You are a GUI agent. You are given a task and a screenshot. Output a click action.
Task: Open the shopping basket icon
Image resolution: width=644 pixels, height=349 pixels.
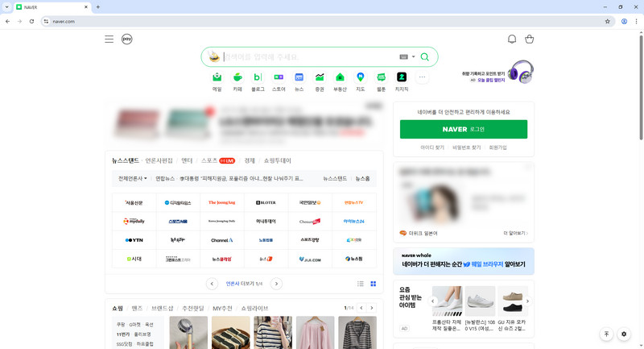tap(530, 39)
